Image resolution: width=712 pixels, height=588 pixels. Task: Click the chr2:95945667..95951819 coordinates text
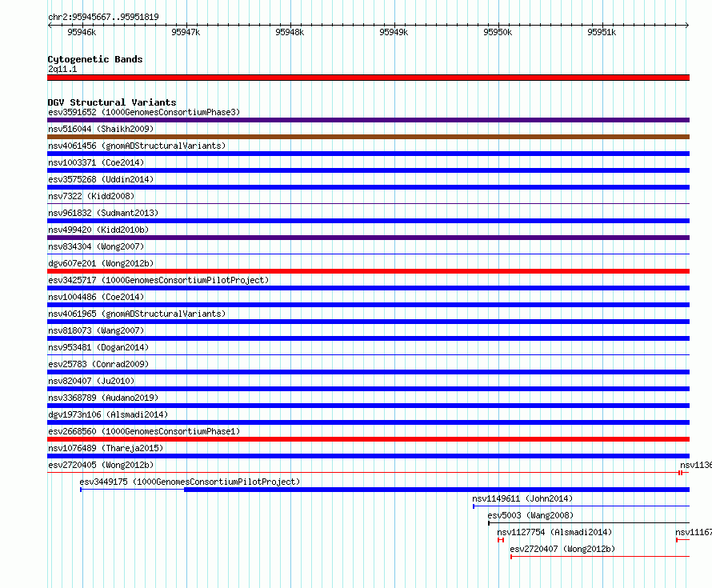tap(103, 17)
